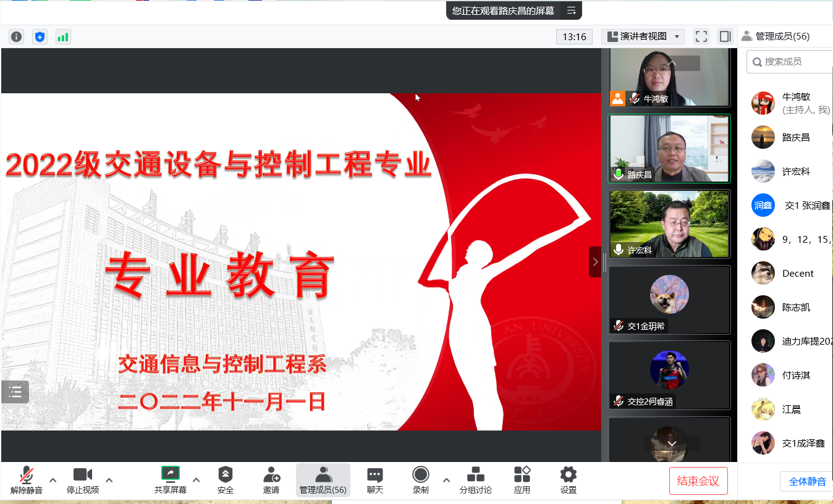
Task: Click the 邀请 invite icon
Action: [271, 480]
